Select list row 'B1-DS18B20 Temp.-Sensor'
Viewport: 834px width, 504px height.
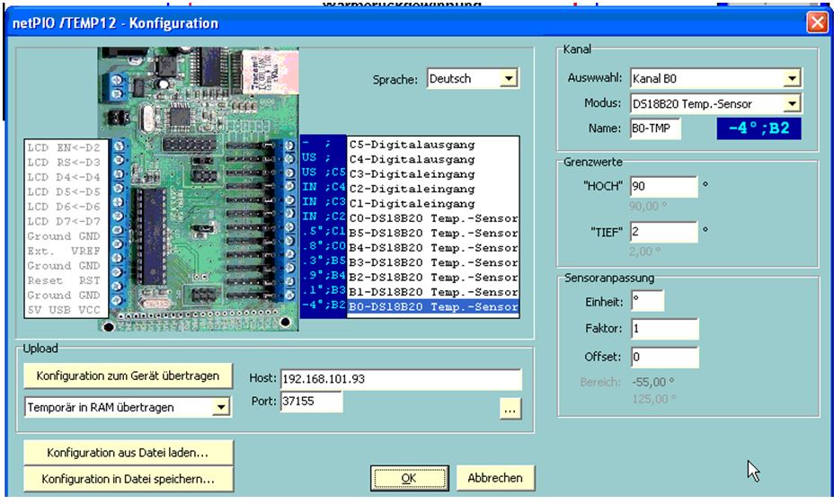pos(433,292)
